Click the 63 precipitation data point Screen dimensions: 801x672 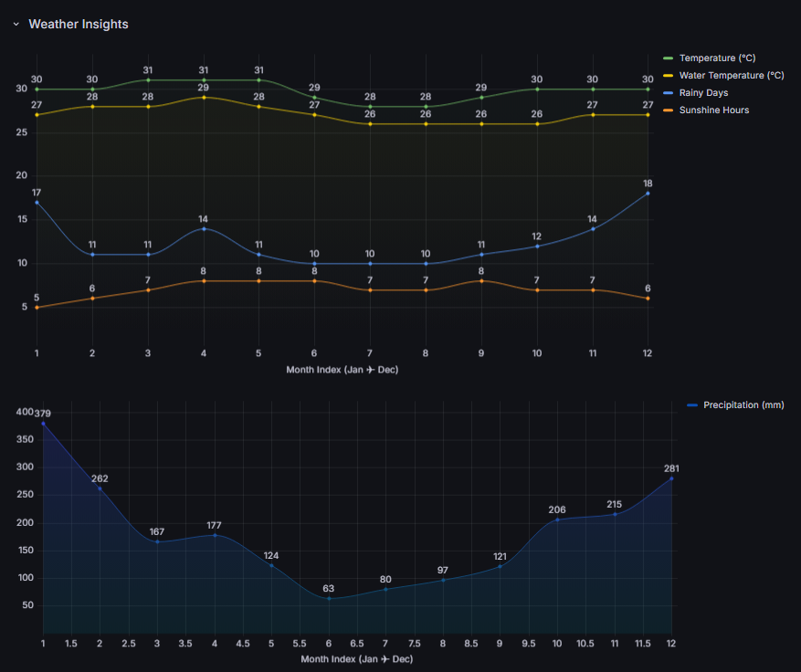(x=329, y=598)
